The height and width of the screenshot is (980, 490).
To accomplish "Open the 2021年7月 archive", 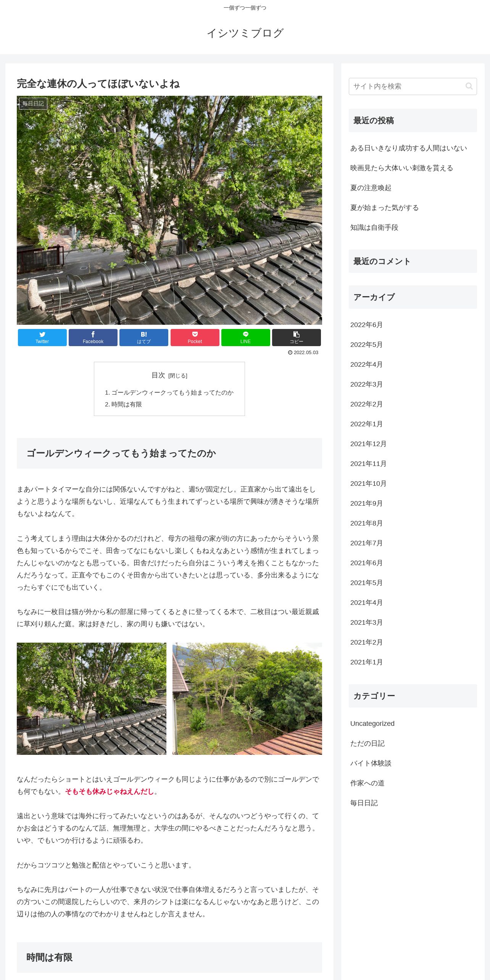I will pyautogui.click(x=366, y=543).
